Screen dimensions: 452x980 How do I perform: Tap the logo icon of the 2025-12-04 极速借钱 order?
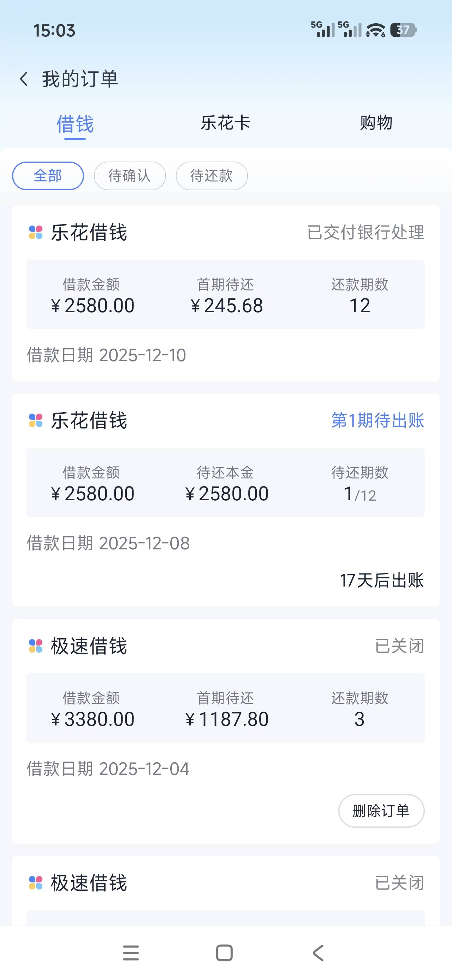pyautogui.click(x=36, y=646)
